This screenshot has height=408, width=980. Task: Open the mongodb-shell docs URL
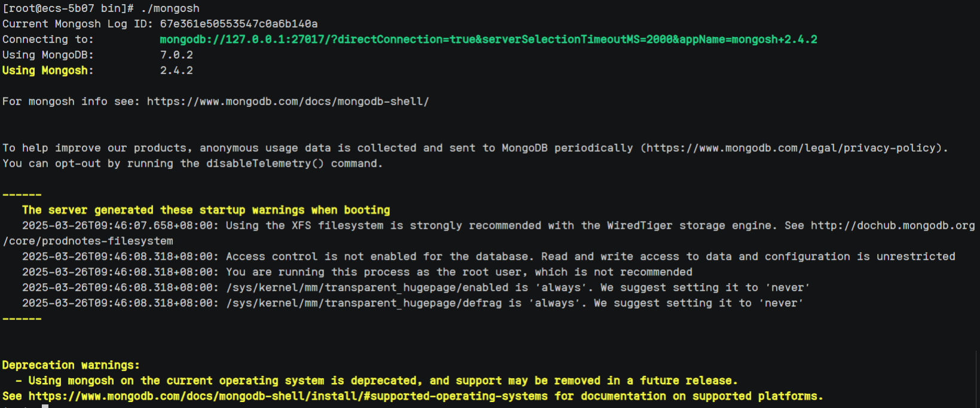tap(288, 102)
